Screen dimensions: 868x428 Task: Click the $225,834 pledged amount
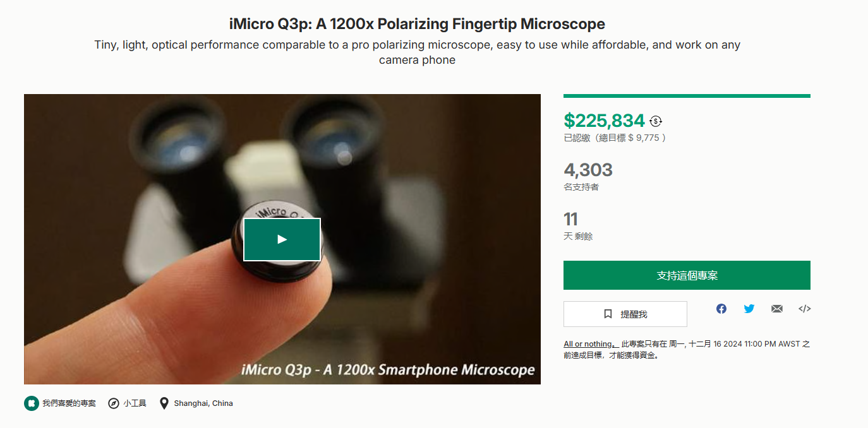click(604, 121)
